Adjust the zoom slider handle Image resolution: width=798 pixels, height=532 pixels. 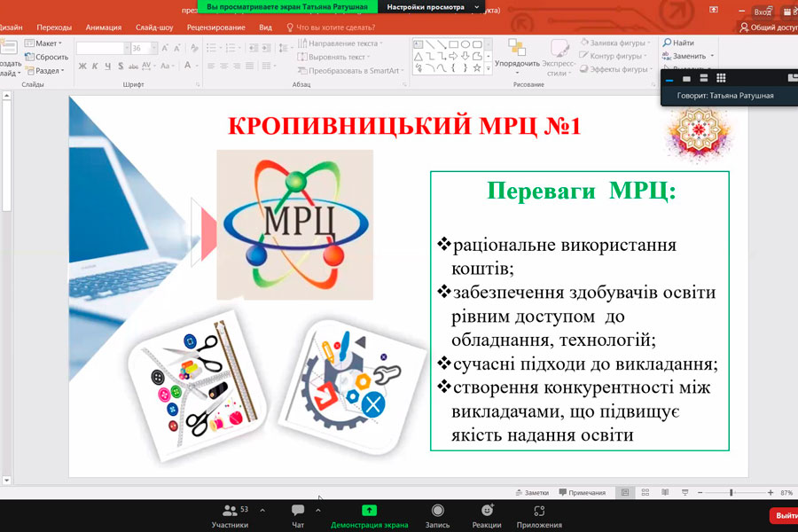pos(731,492)
